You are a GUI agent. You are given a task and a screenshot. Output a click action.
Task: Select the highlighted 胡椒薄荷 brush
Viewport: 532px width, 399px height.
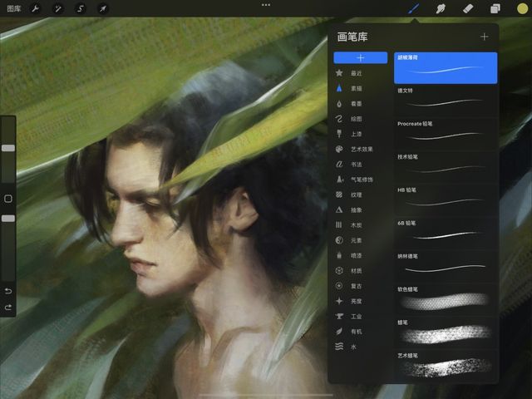(446, 68)
